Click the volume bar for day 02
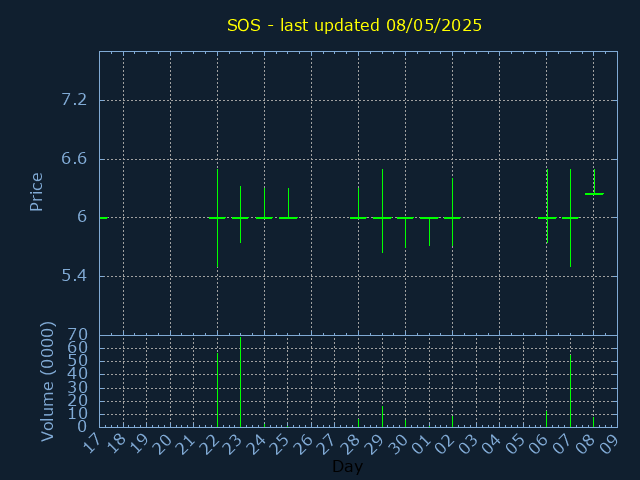The image size is (640, 480). click(452, 421)
